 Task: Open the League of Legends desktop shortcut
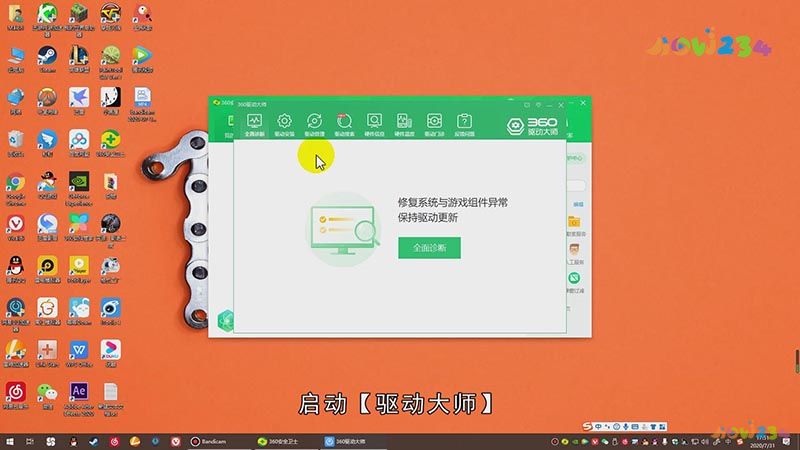coord(79,60)
